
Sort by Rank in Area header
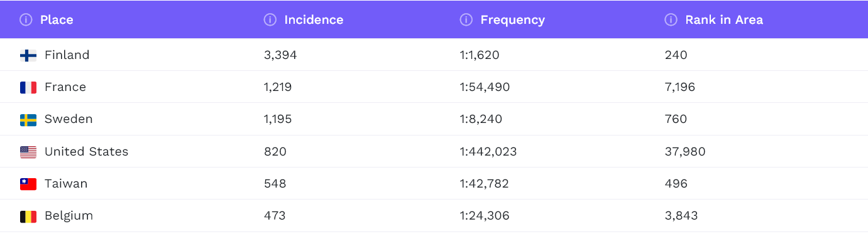724,19
